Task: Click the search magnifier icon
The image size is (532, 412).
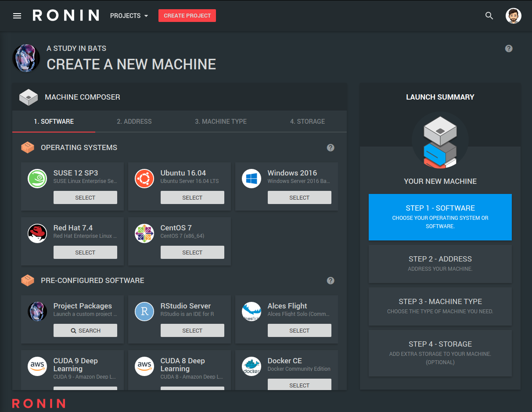Action: pyautogui.click(x=489, y=16)
